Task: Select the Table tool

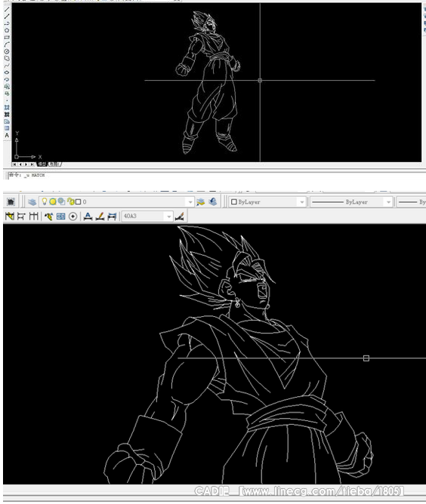Action: 7,128
